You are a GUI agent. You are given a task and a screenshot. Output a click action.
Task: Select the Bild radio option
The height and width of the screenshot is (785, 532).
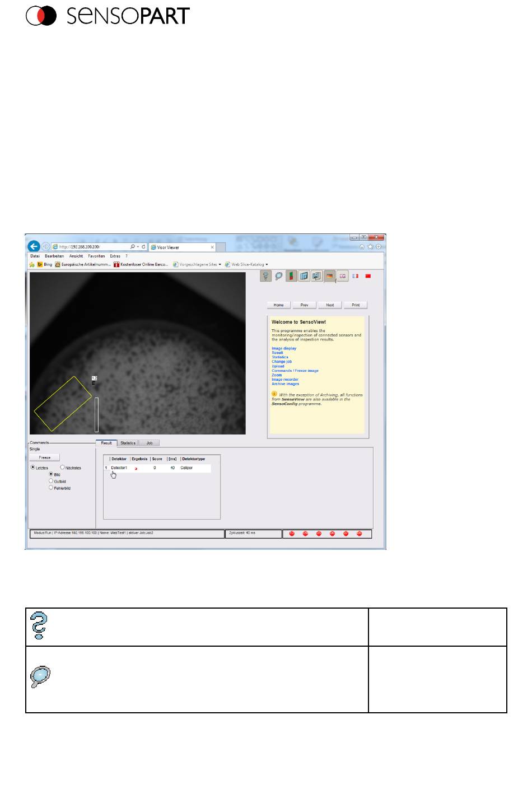tap(51, 474)
